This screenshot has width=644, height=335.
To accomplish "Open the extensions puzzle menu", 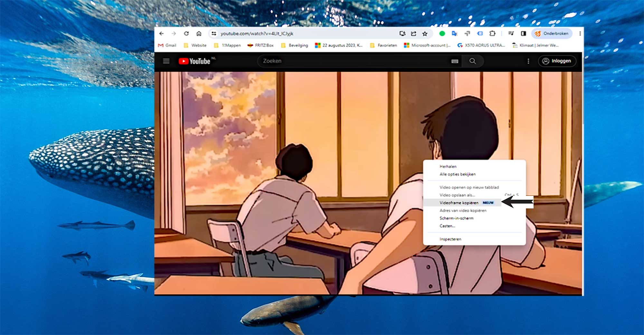I will (x=492, y=33).
